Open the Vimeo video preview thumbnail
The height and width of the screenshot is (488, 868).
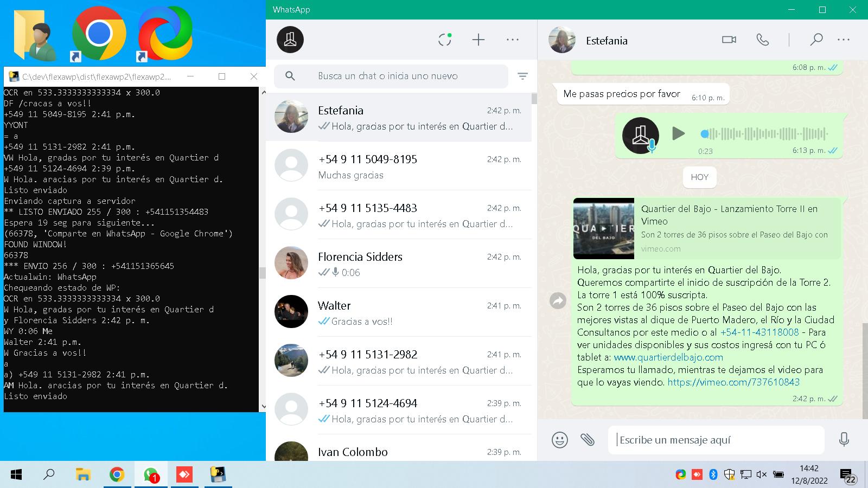(x=604, y=228)
